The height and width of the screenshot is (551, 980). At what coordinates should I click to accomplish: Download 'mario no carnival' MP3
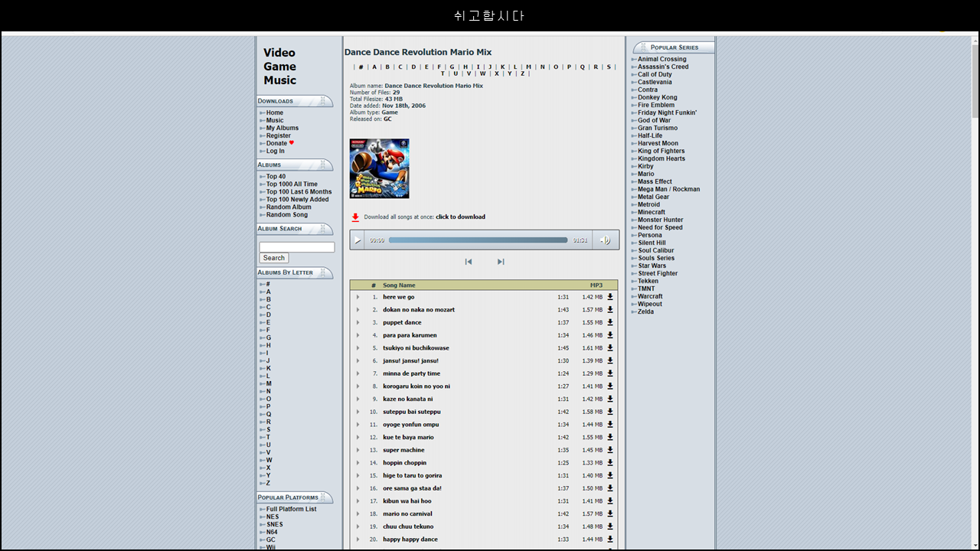pos(610,514)
